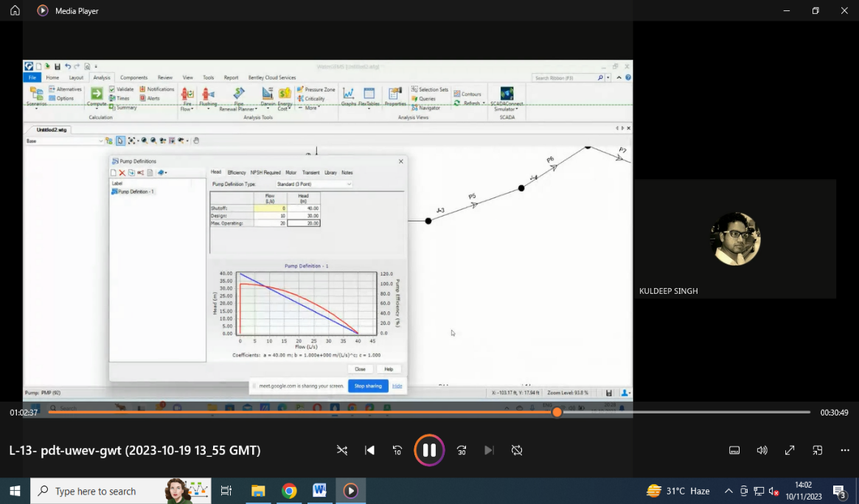Click the unplayed part of the seek bar
The width and height of the screenshot is (859, 504).
coord(686,412)
